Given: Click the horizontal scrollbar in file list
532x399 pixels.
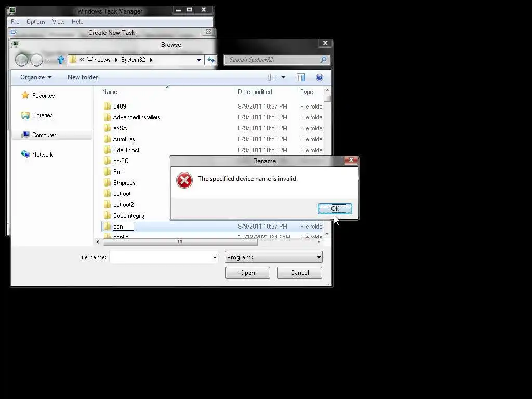Looking at the screenshot, I should pyautogui.click(x=180, y=242).
